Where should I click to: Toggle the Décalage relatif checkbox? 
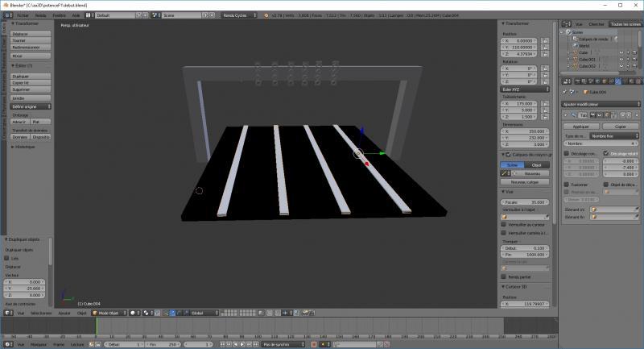point(605,153)
